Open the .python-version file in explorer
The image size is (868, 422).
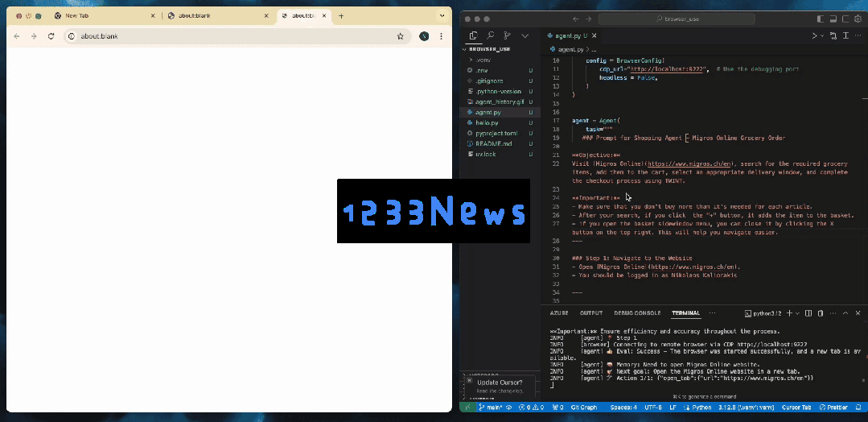click(x=498, y=92)
